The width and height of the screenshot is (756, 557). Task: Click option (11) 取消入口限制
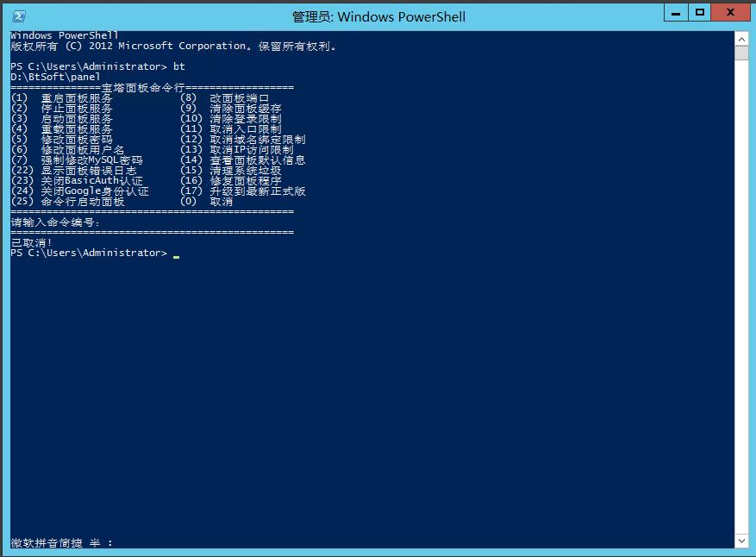pos(231,128)
